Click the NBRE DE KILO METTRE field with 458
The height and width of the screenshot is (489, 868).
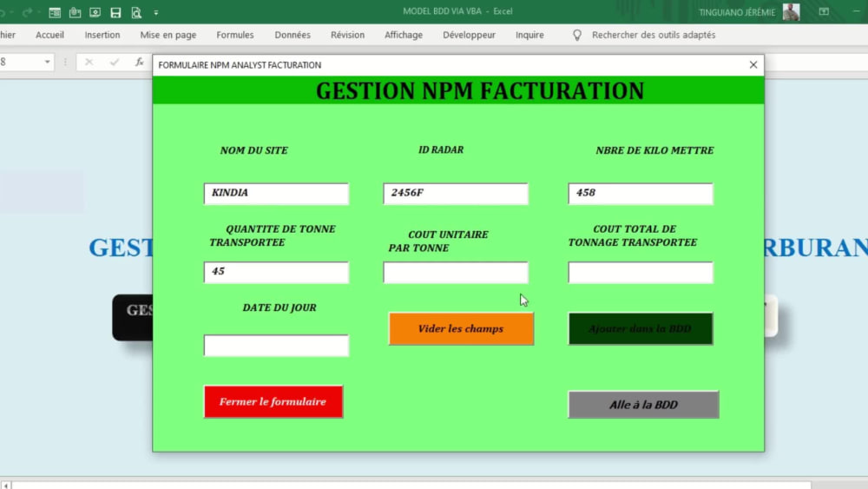click(x=641, y=194)
